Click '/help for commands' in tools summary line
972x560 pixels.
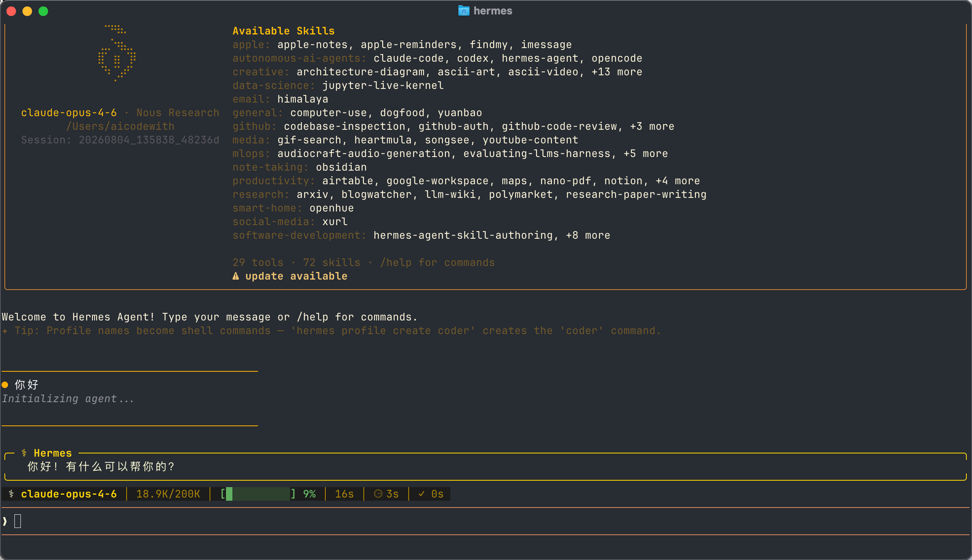click(437, 262)
